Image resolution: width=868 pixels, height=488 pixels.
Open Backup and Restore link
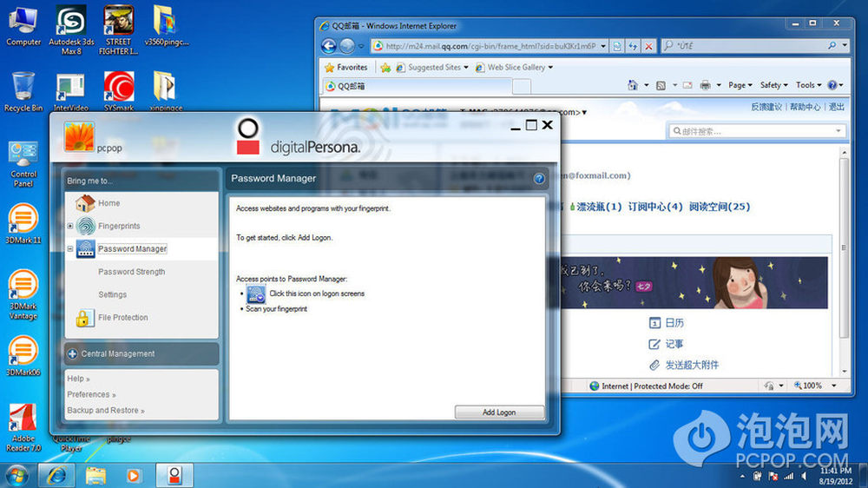pyautogui.click(x=106, y=411)
